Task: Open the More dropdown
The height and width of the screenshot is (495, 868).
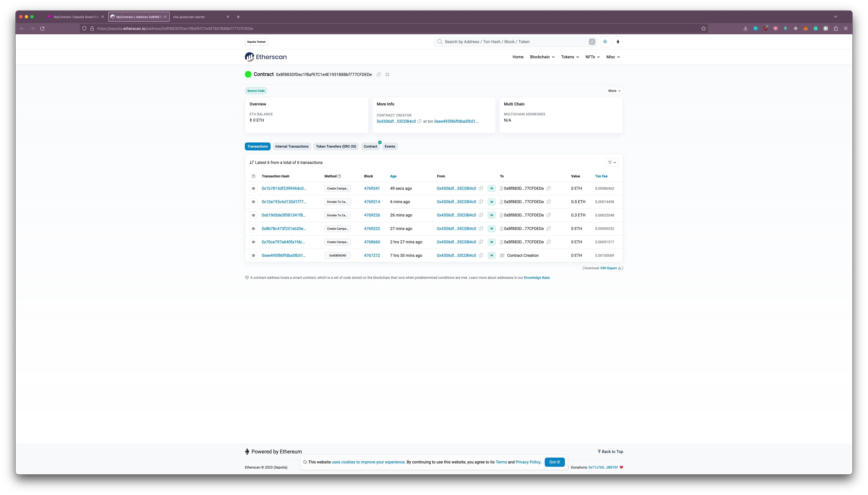Action: pos(614,91)
